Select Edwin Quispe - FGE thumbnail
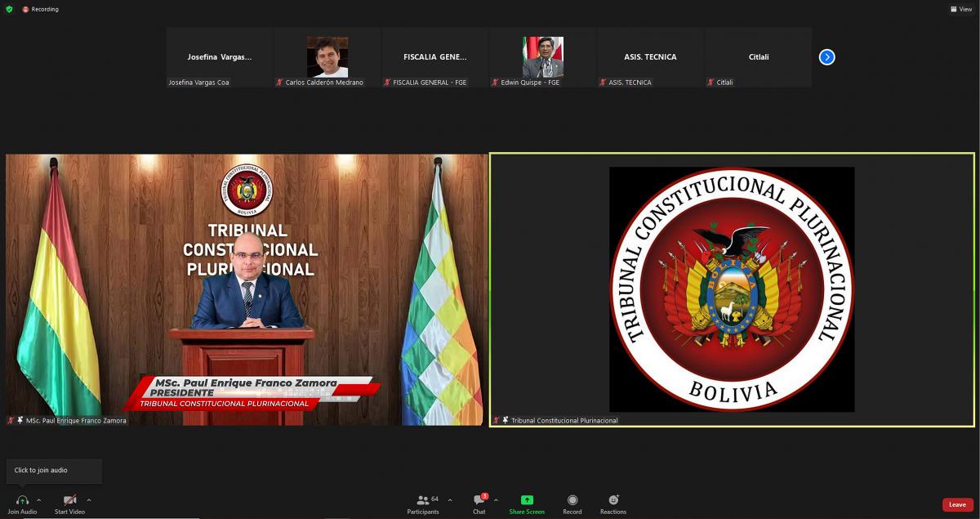Screen dimensions: 980x519 coord(543,57)
